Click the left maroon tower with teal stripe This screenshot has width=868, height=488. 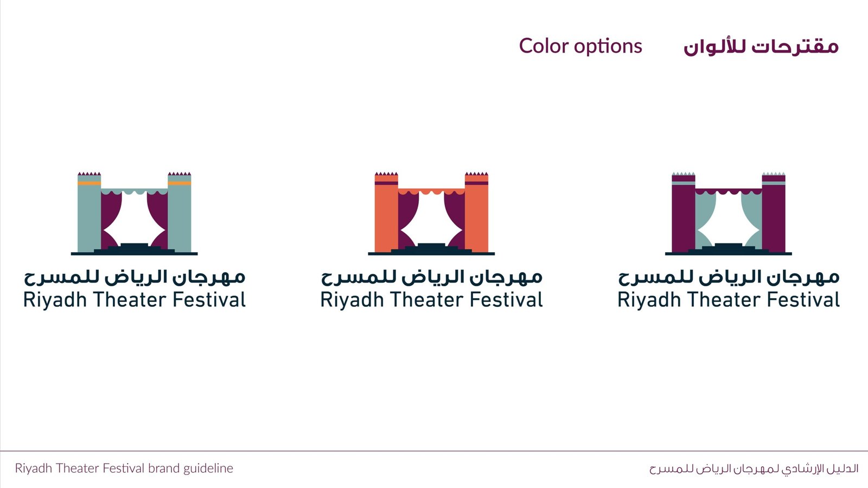(x=684, y=213)
